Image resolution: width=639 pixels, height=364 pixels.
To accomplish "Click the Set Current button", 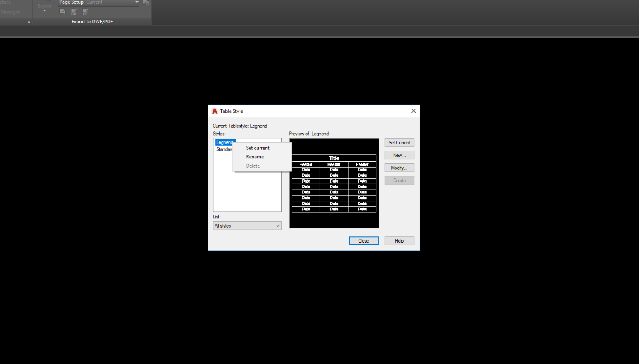I will pyautogui.click(x=399, y=142).
